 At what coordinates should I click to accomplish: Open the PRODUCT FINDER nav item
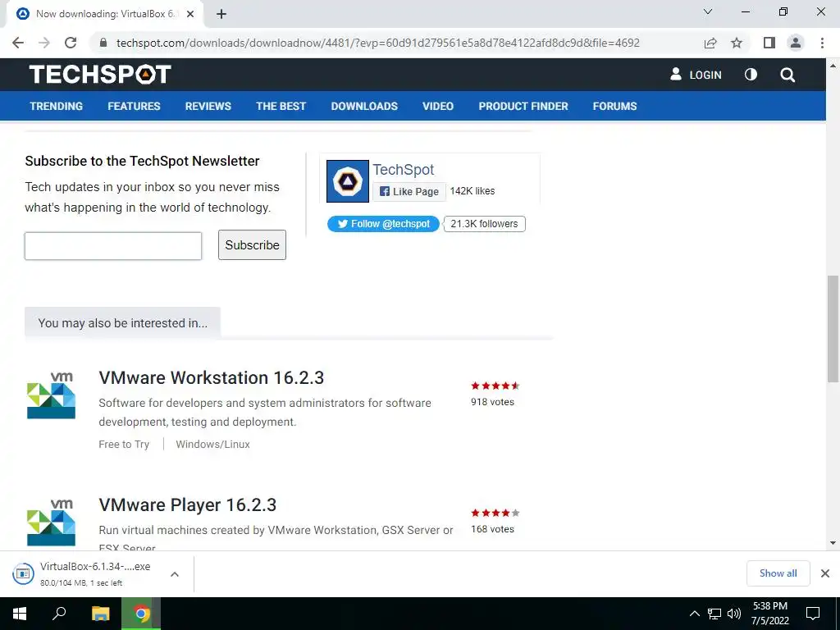click(x=523, y=106)
